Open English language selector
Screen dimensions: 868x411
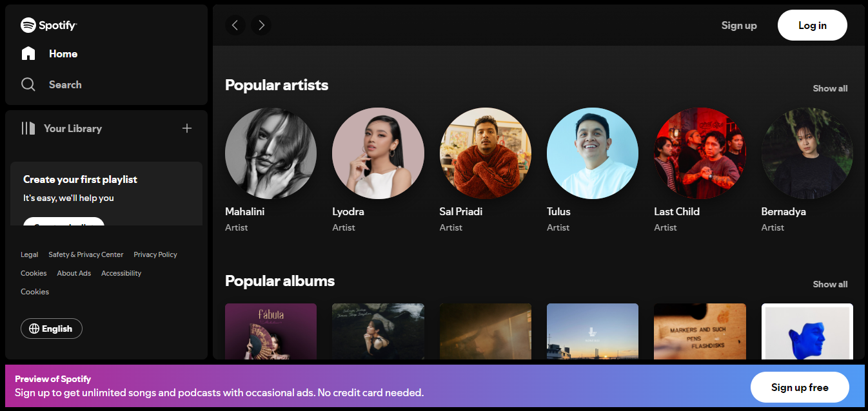coord(52,329)
